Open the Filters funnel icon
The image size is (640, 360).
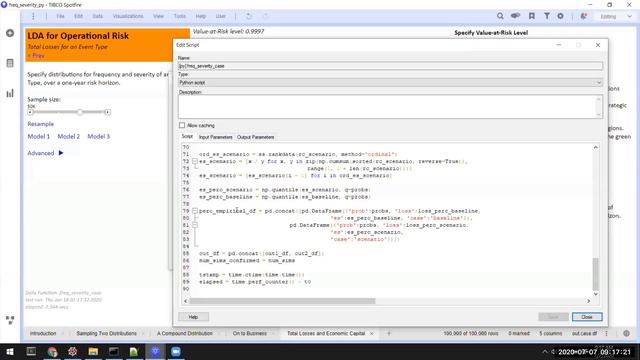547,16
